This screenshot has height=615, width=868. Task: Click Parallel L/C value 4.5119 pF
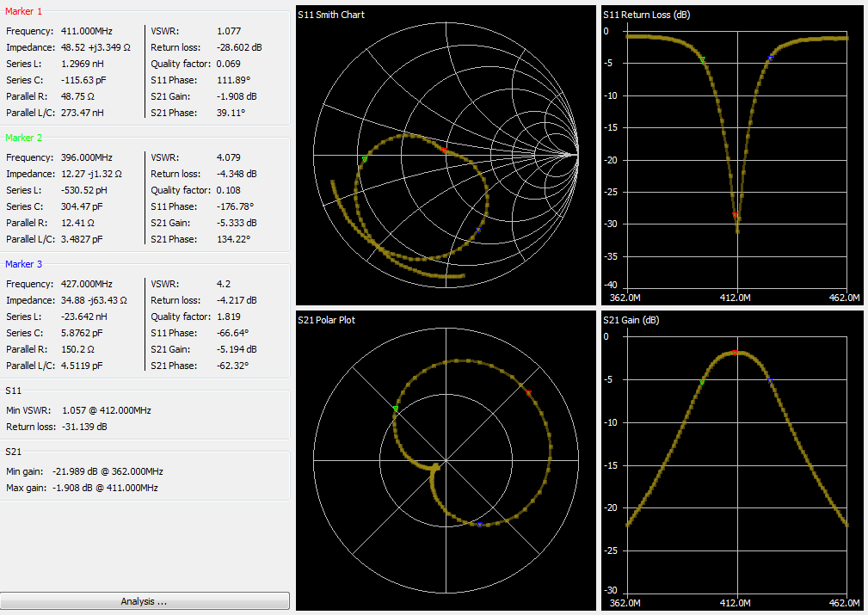coord(82,366)
